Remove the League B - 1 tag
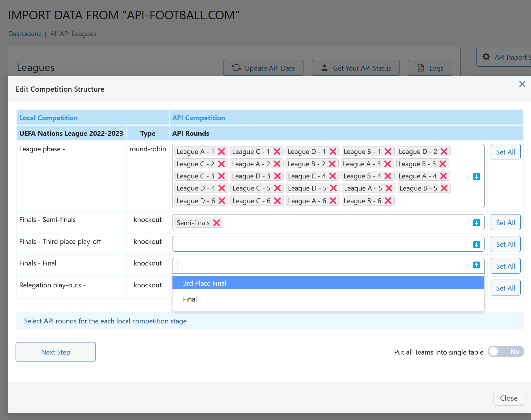 (x=388, y=152)
